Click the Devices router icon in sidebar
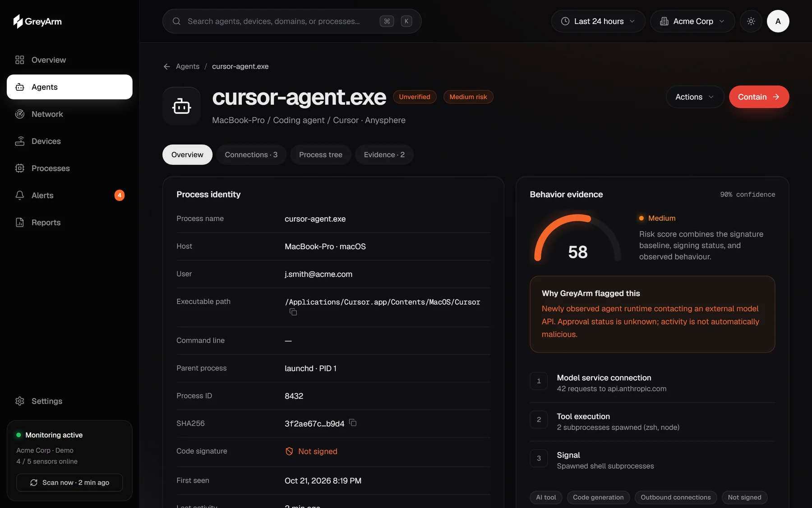 (x=19, y=141)
